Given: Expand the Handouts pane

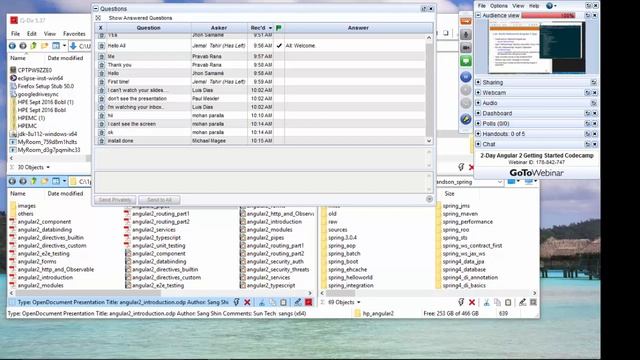Looking at the screenshot, I should [478, 133].
